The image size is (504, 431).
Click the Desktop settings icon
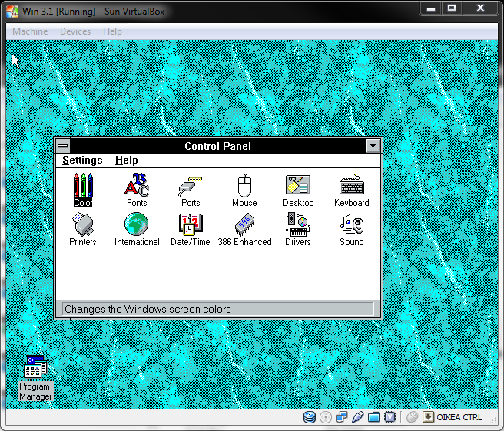[x=298, y=191]
